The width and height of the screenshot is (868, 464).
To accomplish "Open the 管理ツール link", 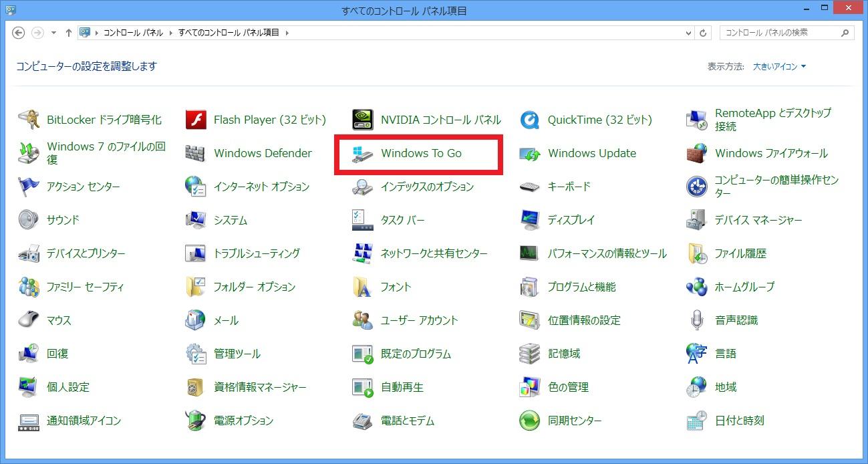I will [237, 354].
